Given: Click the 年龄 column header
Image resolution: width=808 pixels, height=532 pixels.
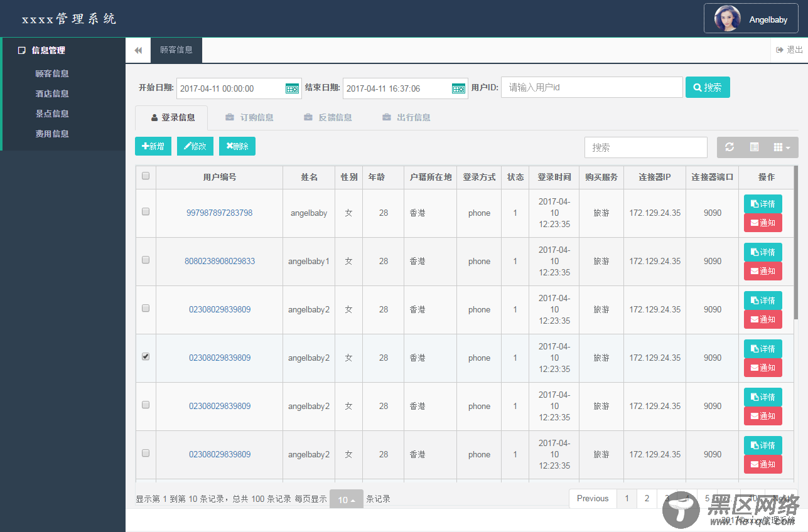Looking at the screenshot, I should coord(384,178).
